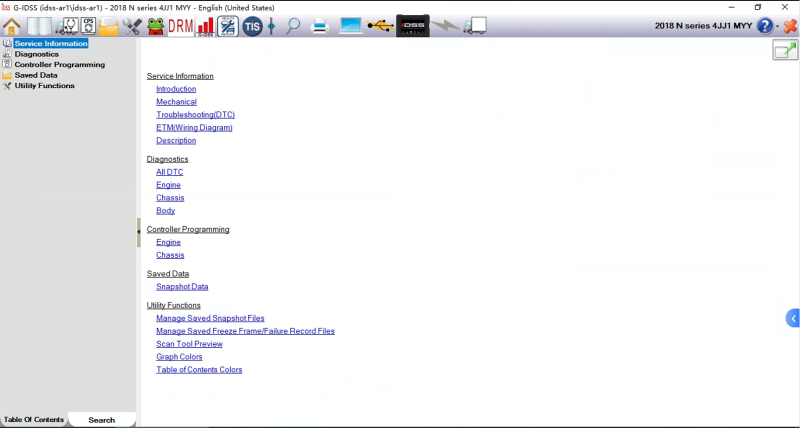Click the red X exit icon
Screen dimensions: 800x428
[x=790, y=26]
